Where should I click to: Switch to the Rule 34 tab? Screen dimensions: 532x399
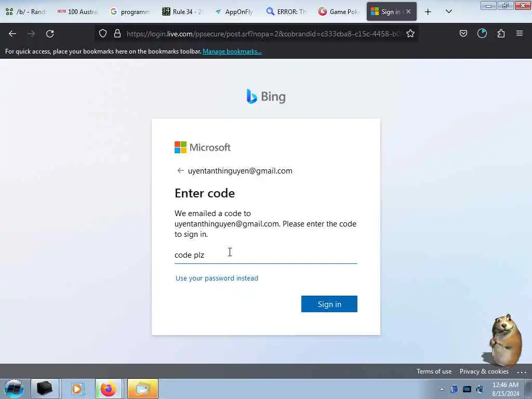tap(182, 11)
